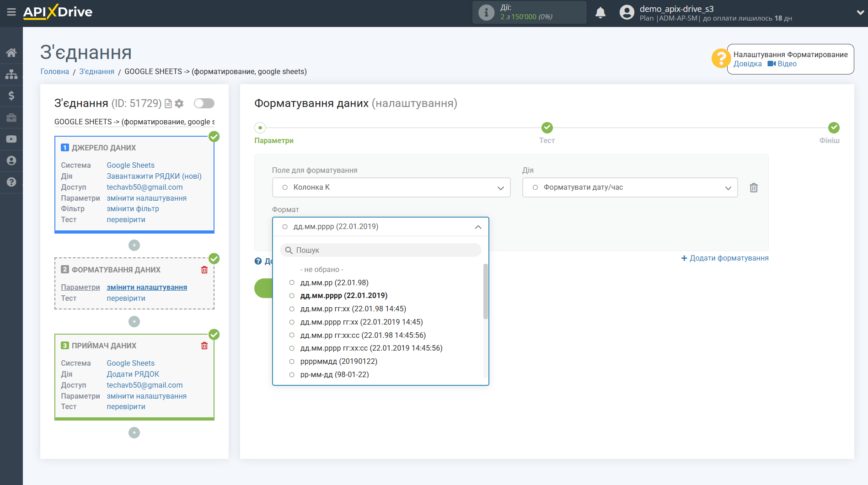Click the ApiX-Drive logo
Viewport: 868px width, 485px height.
[x=58, y=12]
